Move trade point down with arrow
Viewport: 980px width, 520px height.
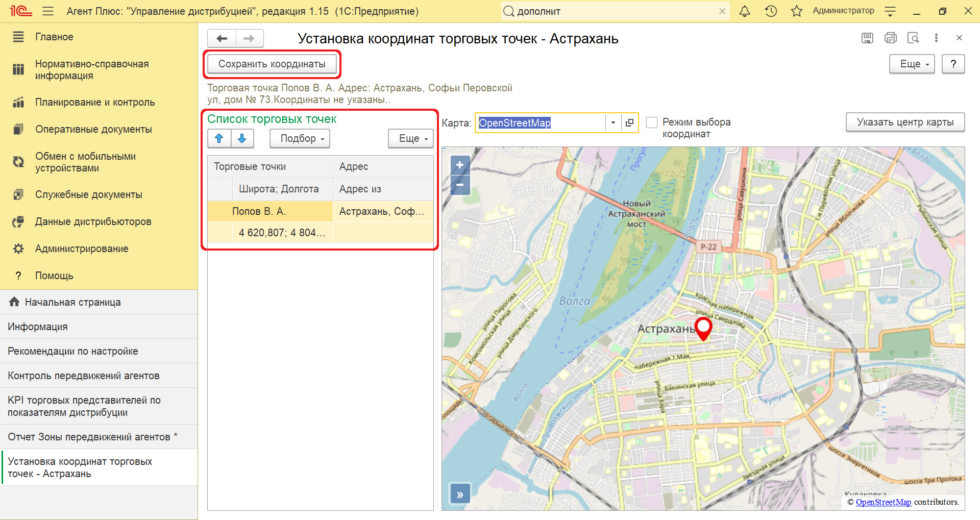[x=242, y=138]
